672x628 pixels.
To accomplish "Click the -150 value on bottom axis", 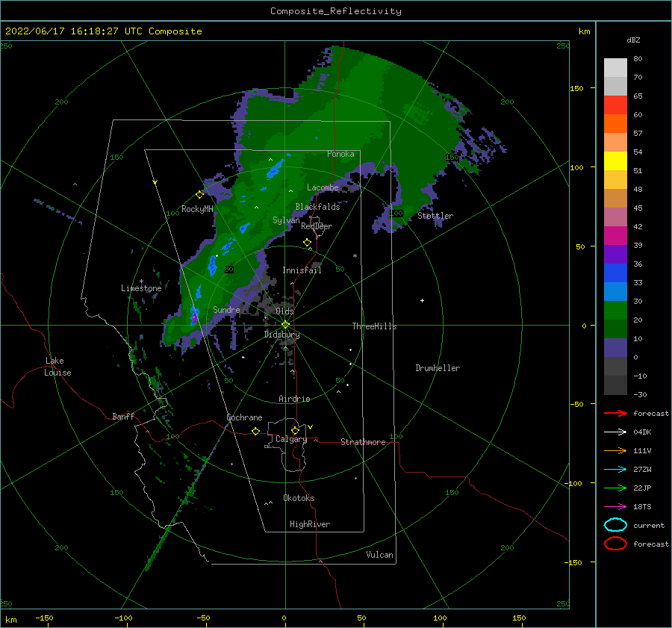I will click(44, 618).
